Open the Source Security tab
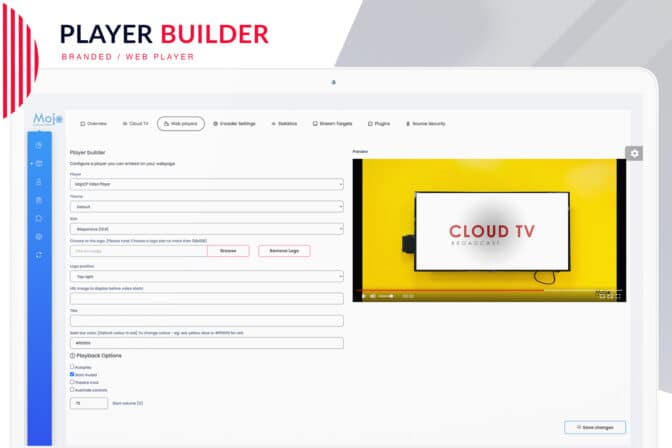 [426, 123]
